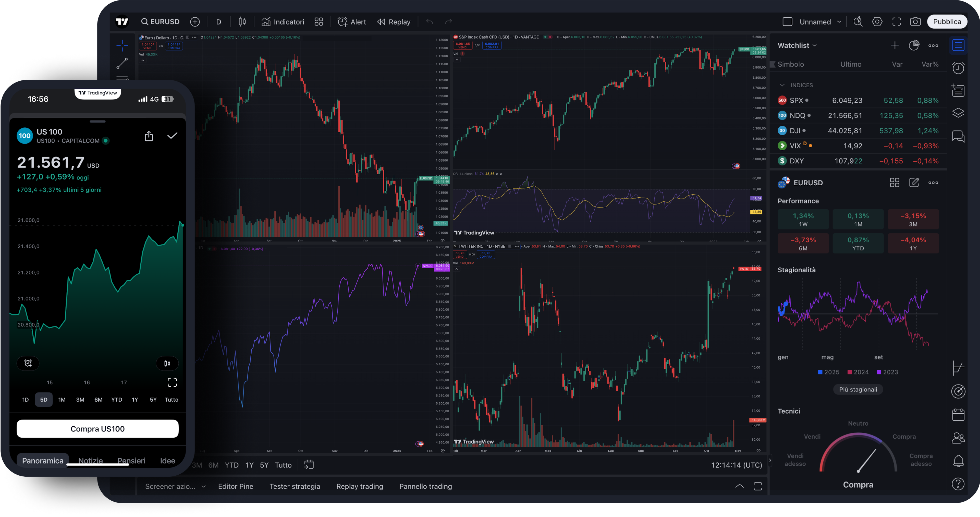Image resolution: width=980 pixels, height=517 pixels.
Task: Open chart layout grid selector
Action: pyautogui.click(x=319, y=22)
